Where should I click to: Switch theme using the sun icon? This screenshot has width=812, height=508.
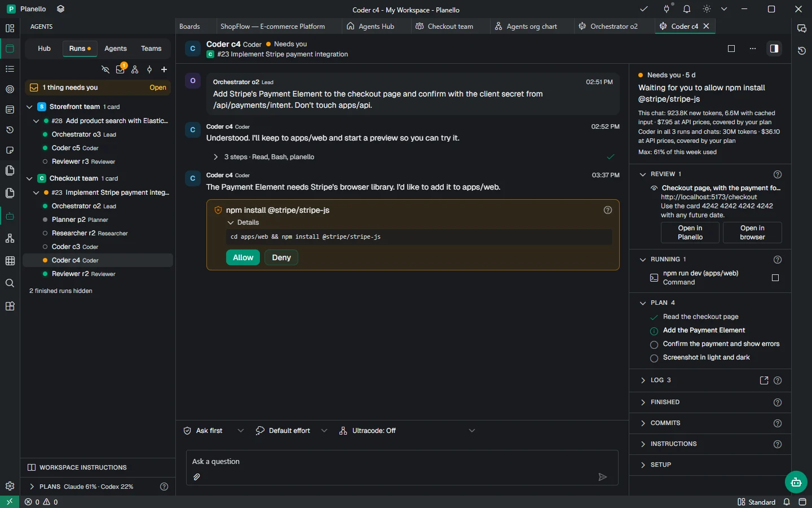click(707, 9)
